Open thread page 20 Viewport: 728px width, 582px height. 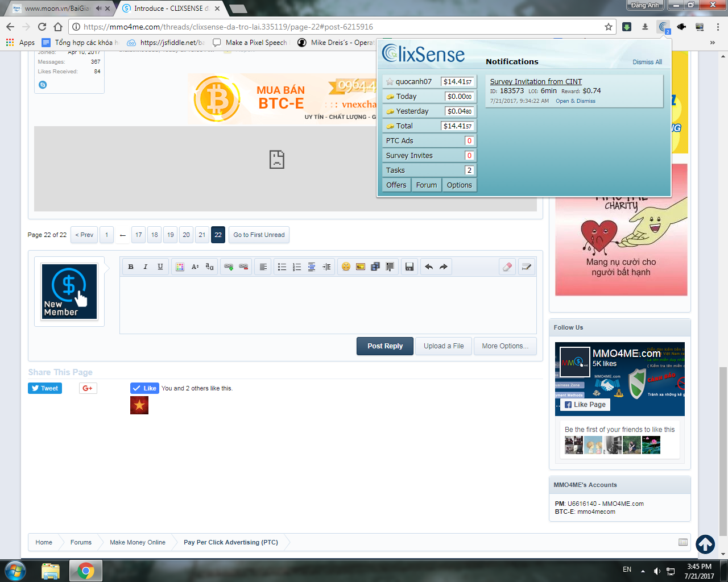click(x=187, y=235)
